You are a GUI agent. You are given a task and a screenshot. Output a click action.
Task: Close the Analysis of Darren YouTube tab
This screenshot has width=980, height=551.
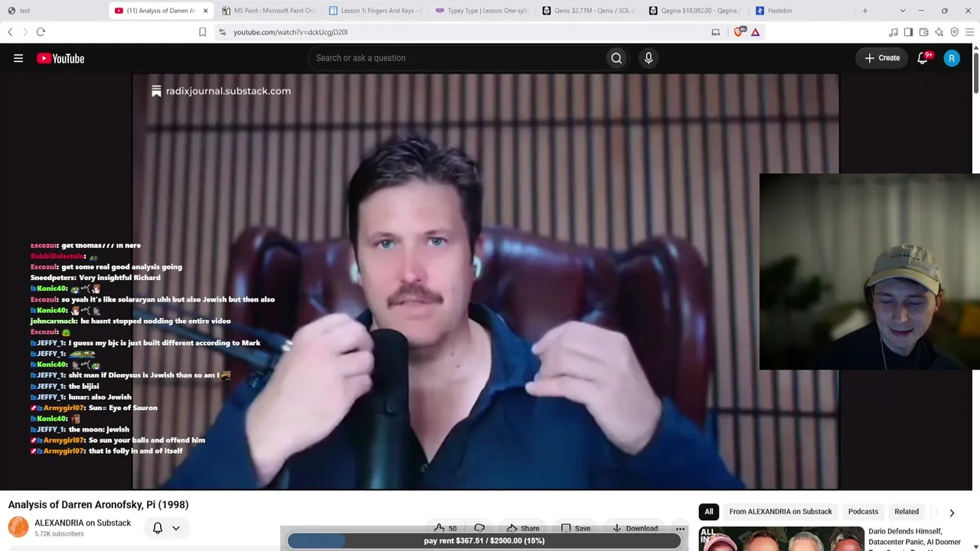coord(205,11)
